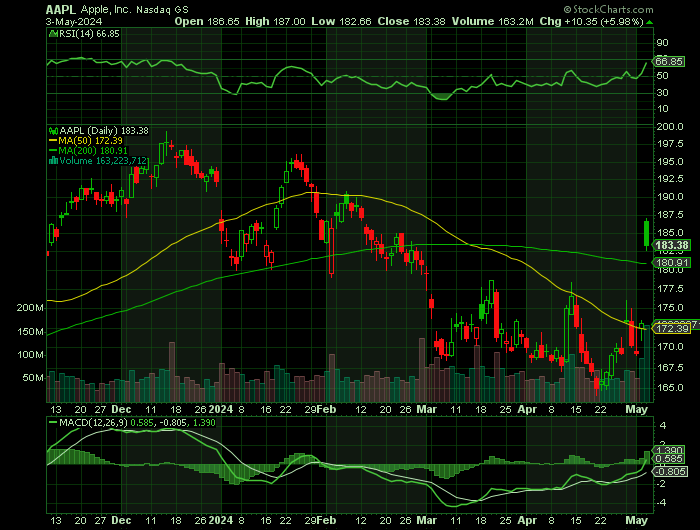The width and height of the screenshot is (700, 530).
Task: Click the 'Apple, Inc.' company name
Action: coord(106,9)
